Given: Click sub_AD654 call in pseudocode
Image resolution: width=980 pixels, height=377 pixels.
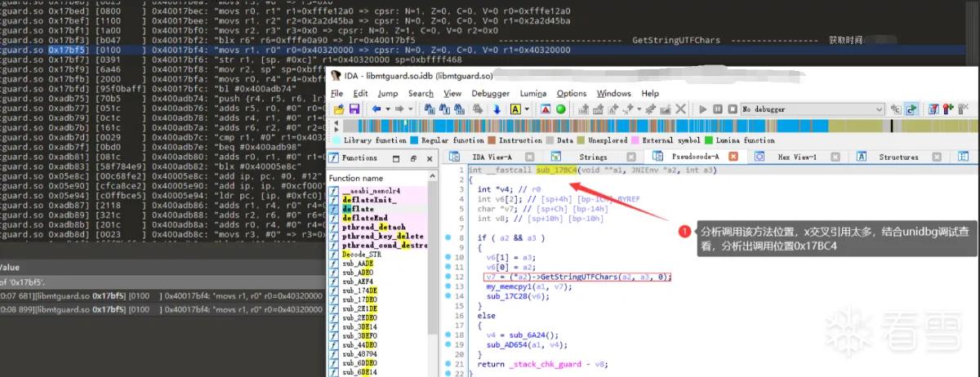Looking at the screenshot, I should point(508,345).
